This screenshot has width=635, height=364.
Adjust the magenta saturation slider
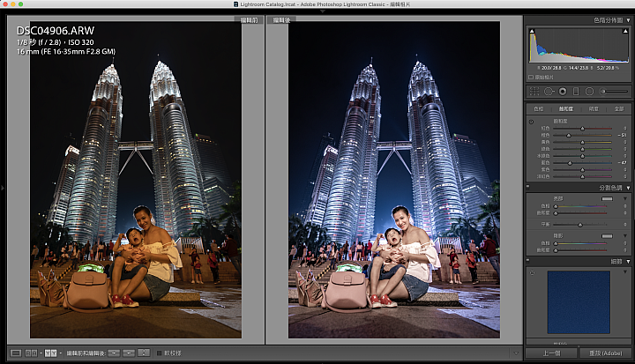(x=582, y=176)
